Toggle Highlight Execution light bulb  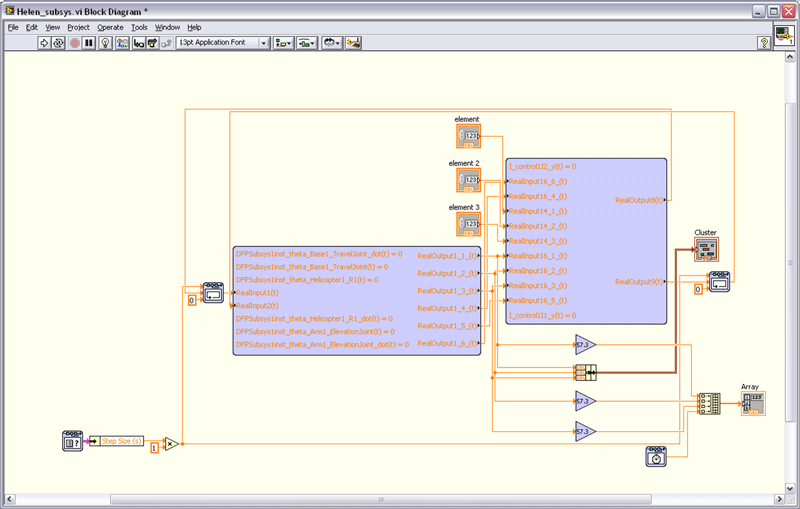[105, 43]
